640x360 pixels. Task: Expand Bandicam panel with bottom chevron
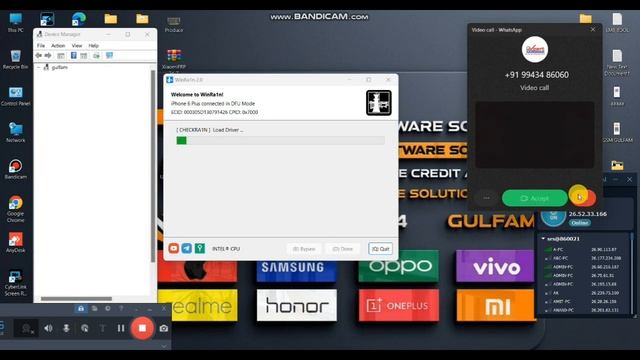coord(164,346)
